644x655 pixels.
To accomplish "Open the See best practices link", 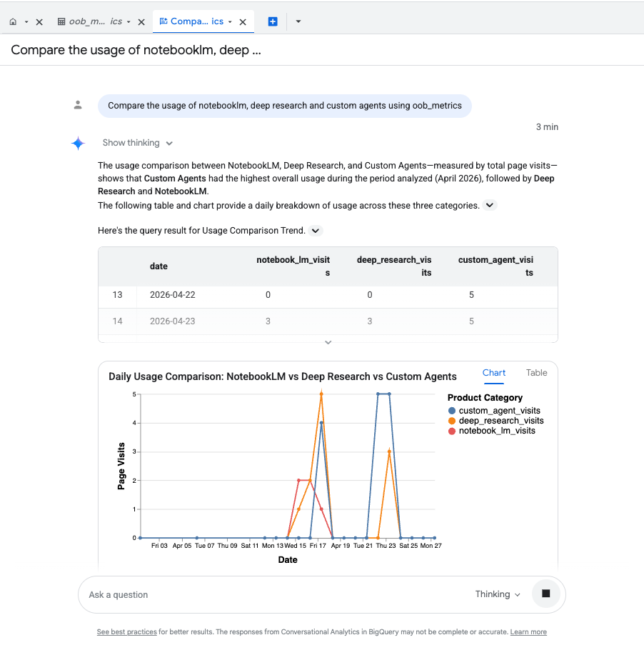I will tap(126, 632).
